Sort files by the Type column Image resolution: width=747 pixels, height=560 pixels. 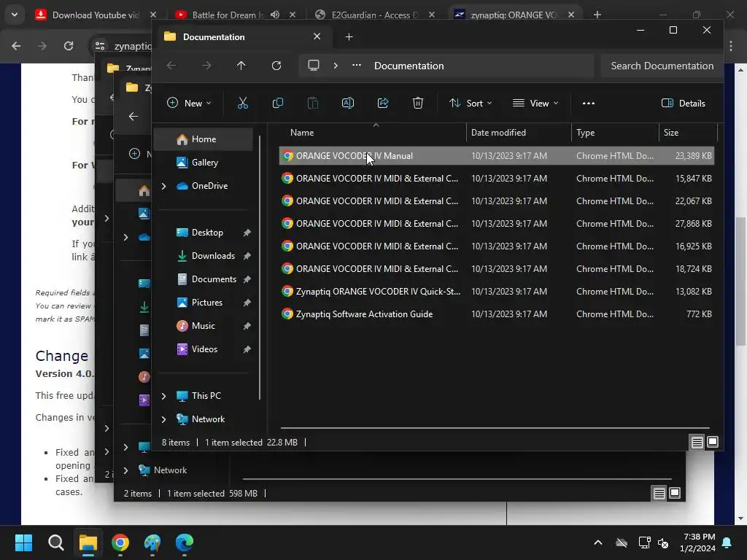[x=614, y=133]
